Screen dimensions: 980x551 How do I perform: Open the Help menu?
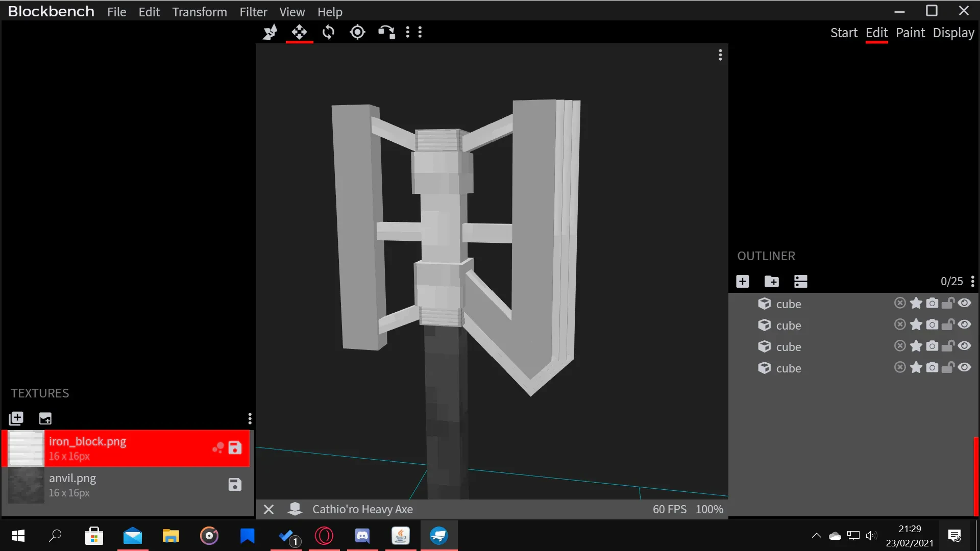pos(330,12)
